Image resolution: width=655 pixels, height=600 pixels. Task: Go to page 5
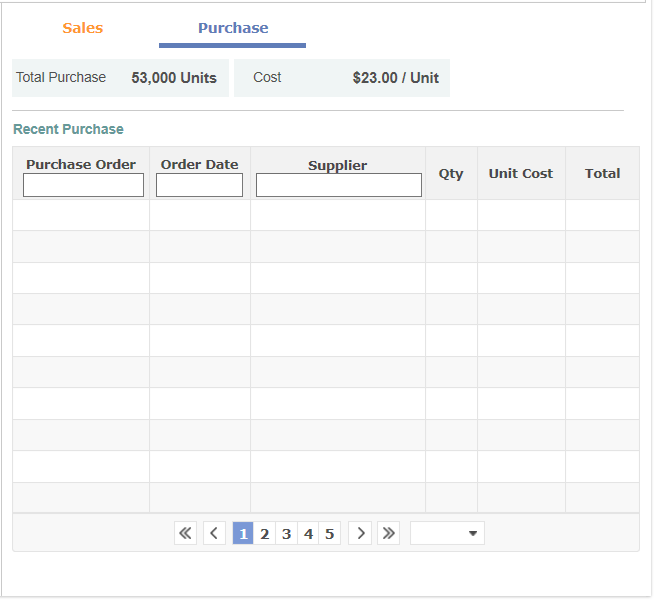click(329, 533)
